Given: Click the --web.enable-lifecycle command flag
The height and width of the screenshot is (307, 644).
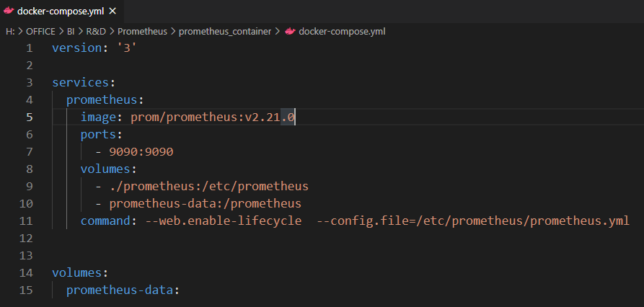Looking at the screenshot, I should [x=224, y=221].
